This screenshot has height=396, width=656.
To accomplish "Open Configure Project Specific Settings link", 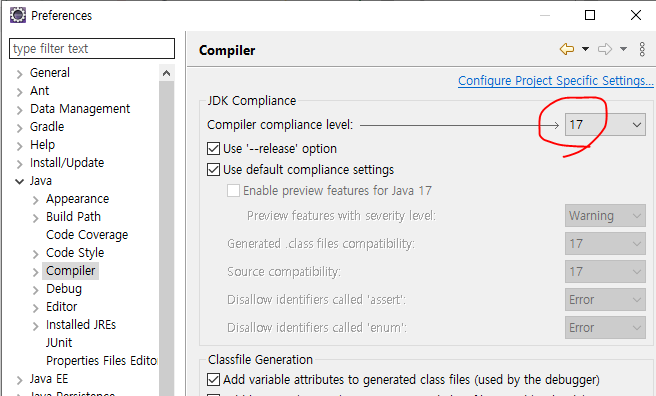I will [x=556, y=81].
